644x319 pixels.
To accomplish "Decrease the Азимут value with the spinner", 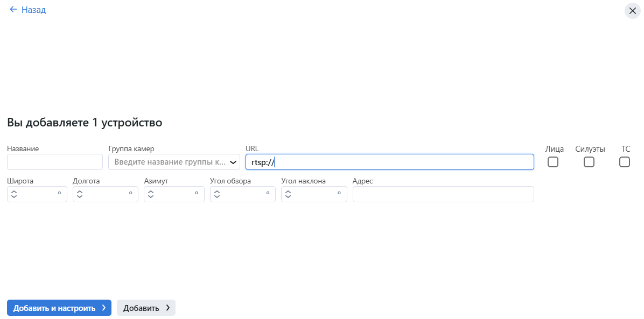I will pos(151,196).
